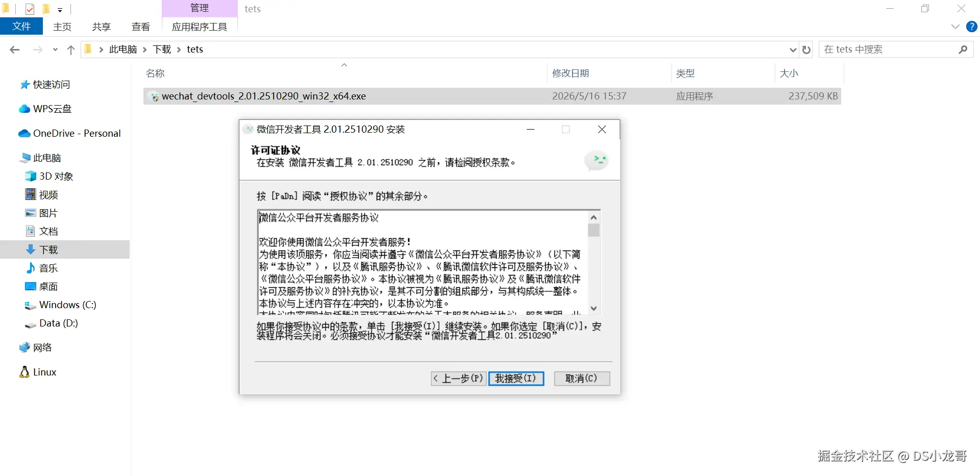Viewport: 980px width, 476px height.
Task: Select Linux in the navigation pane
Action: [x=44, y=372]
